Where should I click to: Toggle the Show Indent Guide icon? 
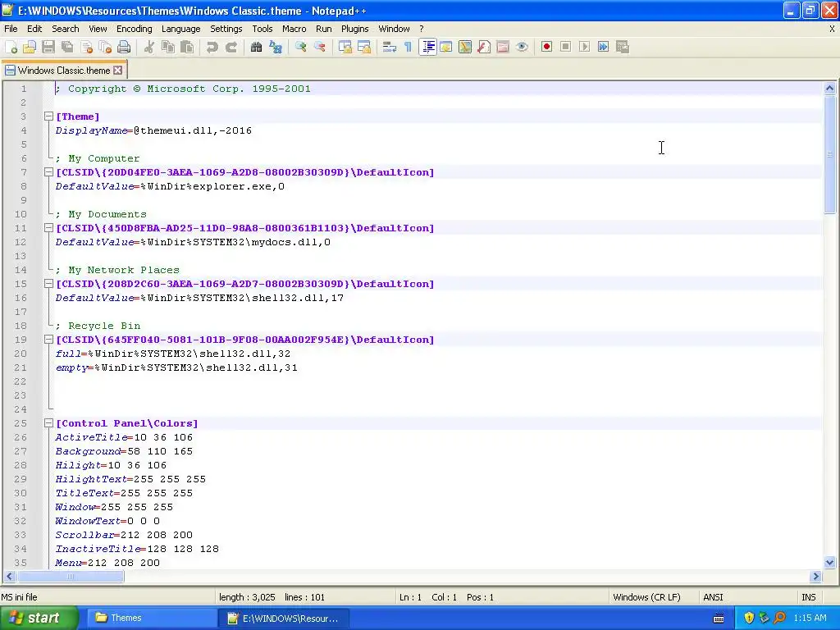point(427,47)
